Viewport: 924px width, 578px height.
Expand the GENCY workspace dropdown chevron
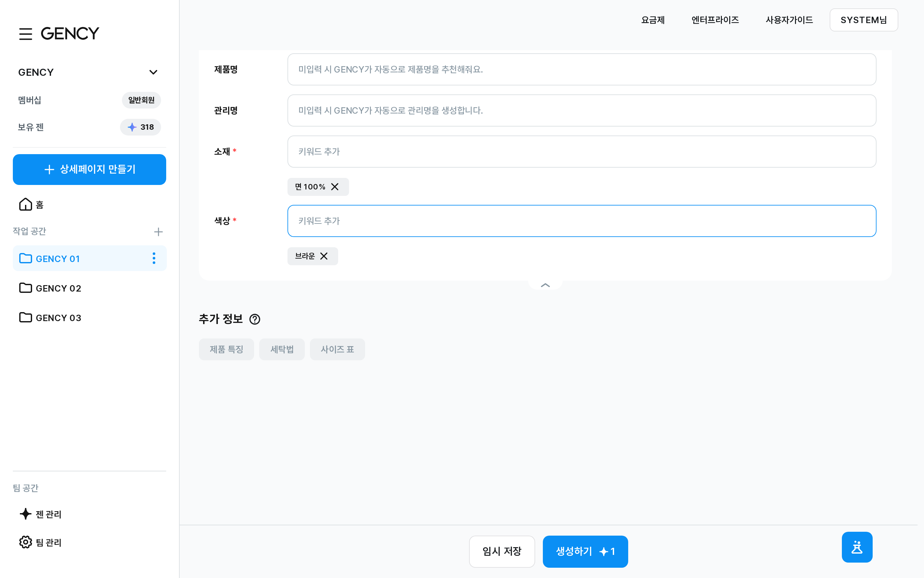(x=153, y=72)
